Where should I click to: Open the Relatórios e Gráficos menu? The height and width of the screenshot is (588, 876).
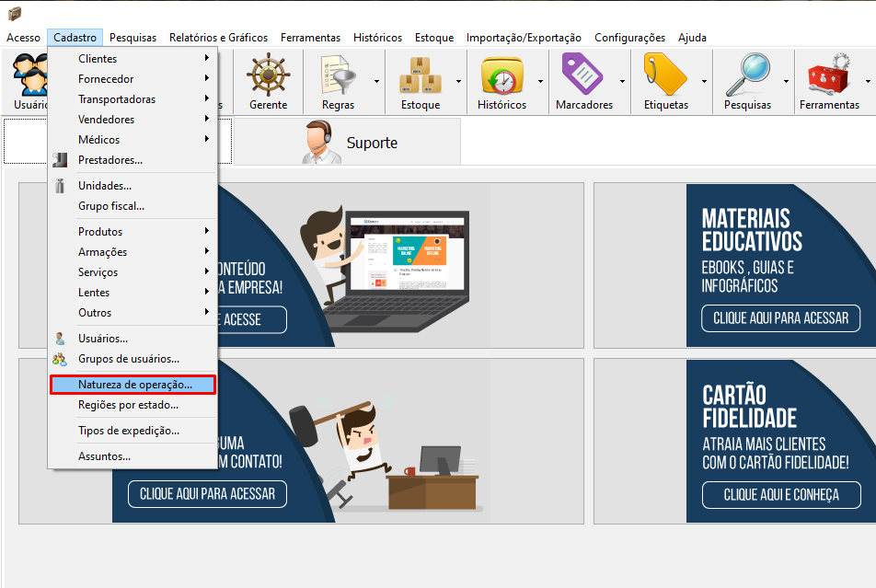coord(218,38)
